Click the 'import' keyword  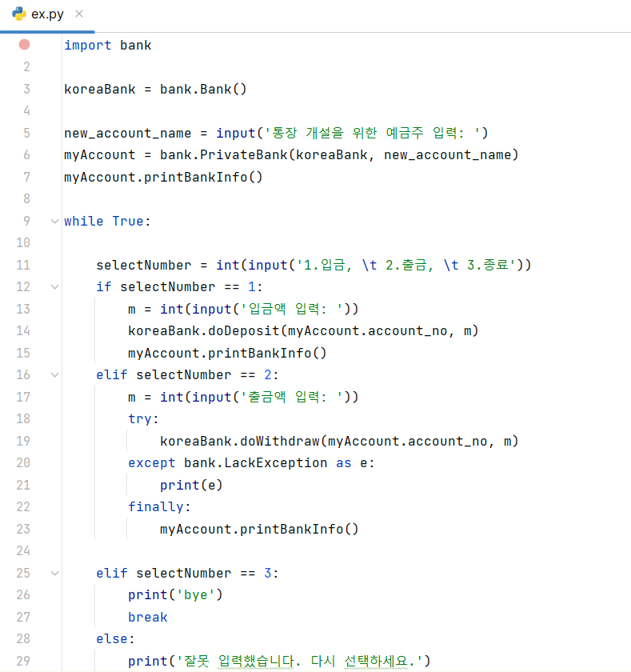(x=88, y=46)
